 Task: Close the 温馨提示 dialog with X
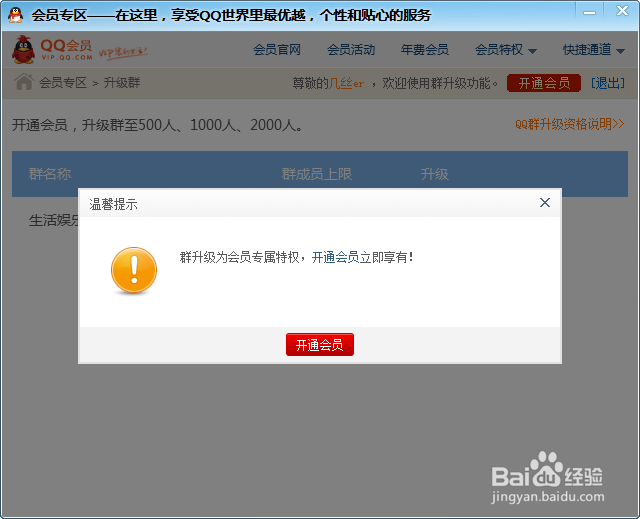point(545,203)
